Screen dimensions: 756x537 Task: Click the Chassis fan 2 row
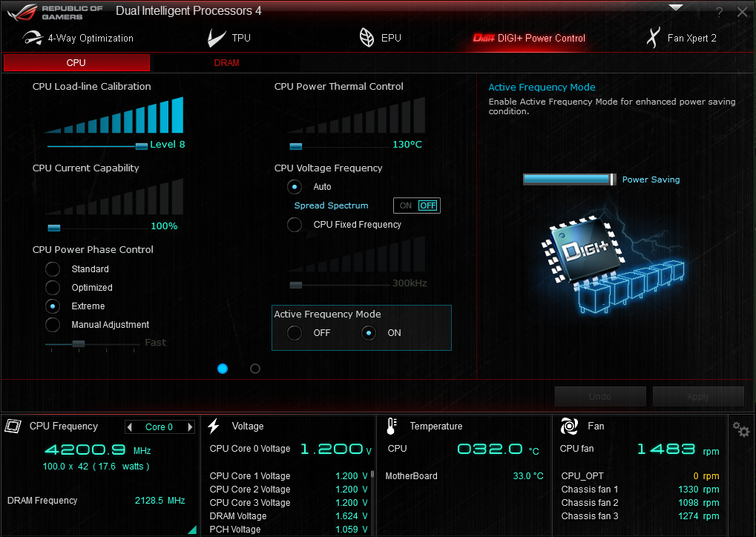640,503
